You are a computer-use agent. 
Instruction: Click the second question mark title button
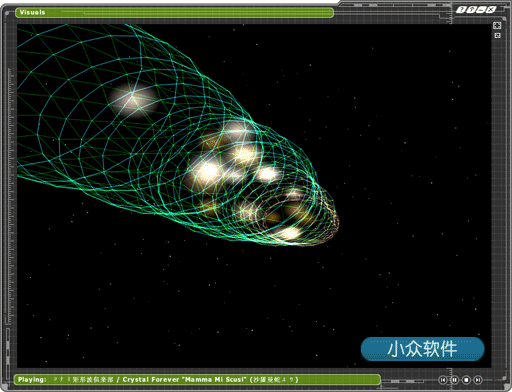[x=471, y=10]
